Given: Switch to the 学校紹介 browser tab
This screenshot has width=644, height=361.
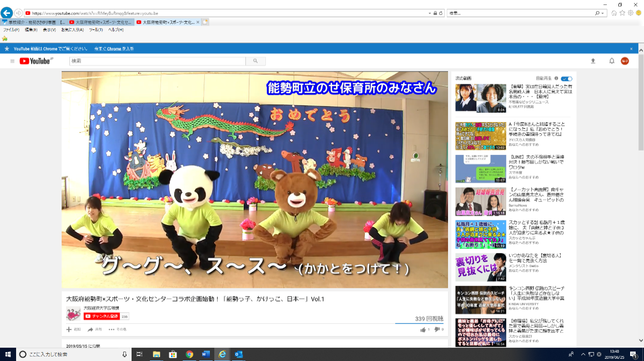Looking at the screenshot, I should (33, 22).
